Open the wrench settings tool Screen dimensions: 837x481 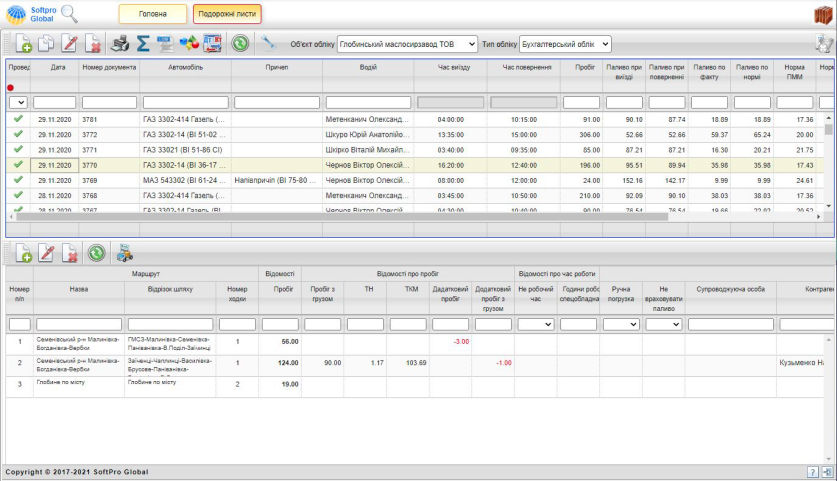coord(268,43)
